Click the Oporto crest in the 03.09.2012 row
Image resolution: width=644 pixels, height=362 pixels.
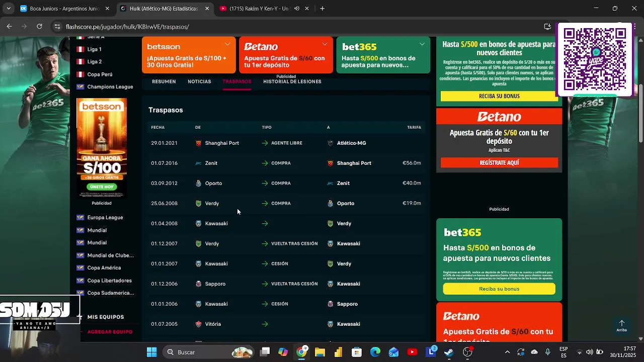coord(198,184)
